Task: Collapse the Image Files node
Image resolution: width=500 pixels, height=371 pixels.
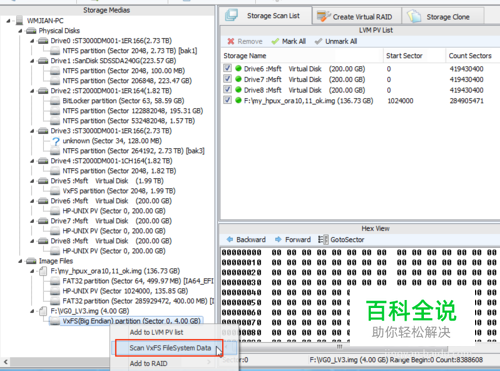Action: [x=20, y=261]
